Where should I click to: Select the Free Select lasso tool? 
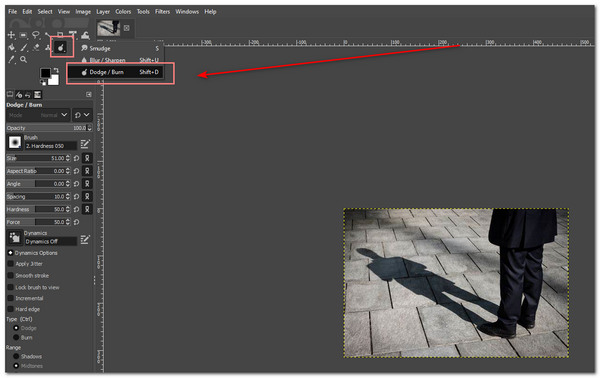[36, 35]
